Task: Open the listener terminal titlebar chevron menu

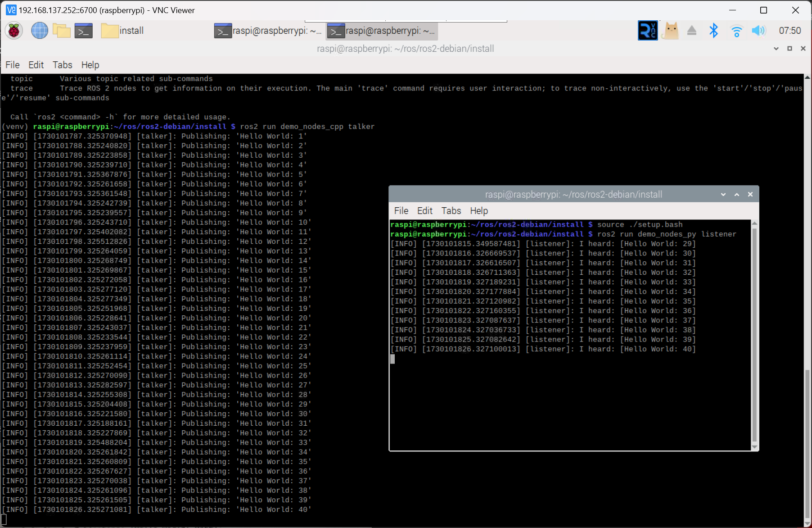Action: click(x=723, y=194)
